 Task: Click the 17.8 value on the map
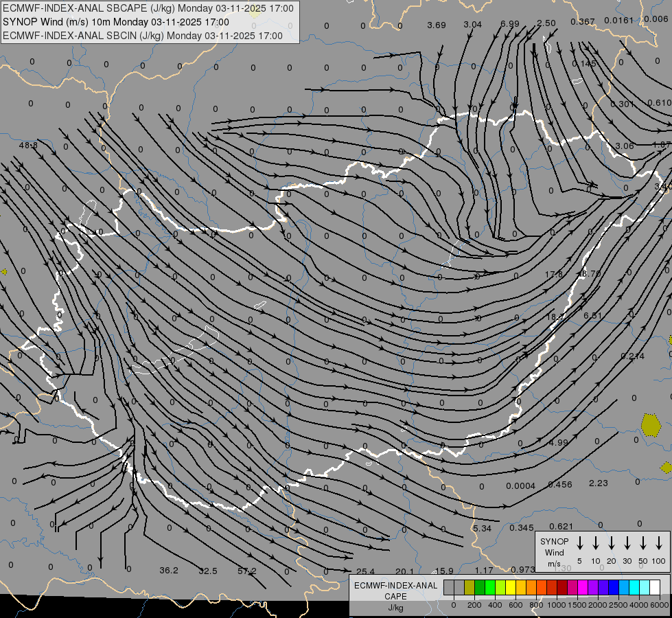point(554,274)
